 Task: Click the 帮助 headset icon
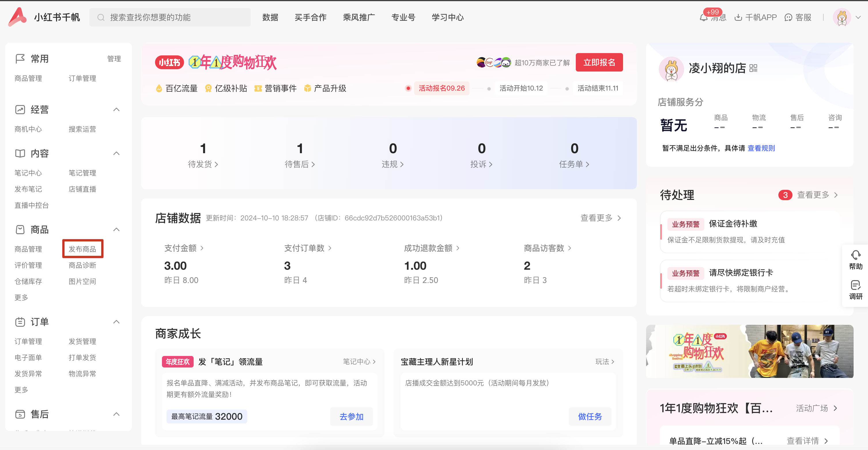point(856,255)
